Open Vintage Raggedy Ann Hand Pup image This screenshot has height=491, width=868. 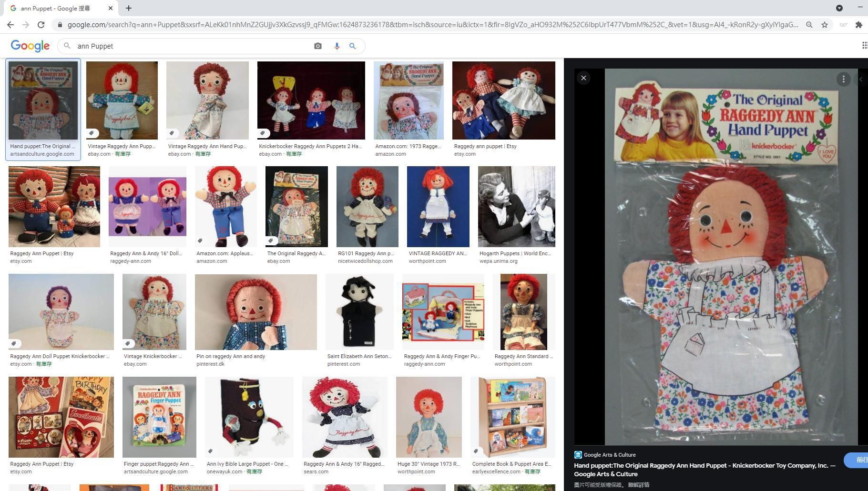(207, 100)
